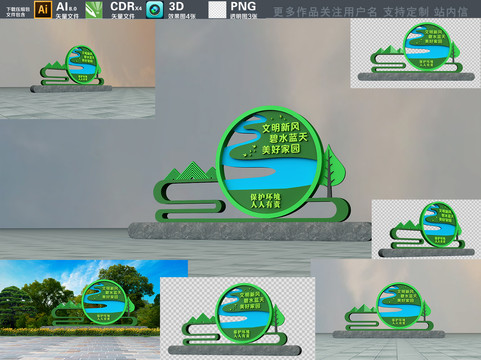
Task: Open the render thumbnail with tiled floor
Action: click(x=396, y=309)
